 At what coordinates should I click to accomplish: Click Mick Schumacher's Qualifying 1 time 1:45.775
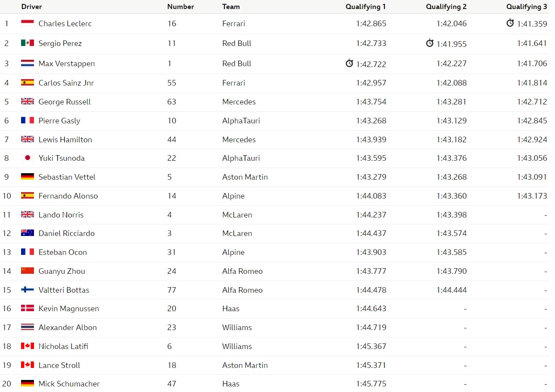point(371,383)
